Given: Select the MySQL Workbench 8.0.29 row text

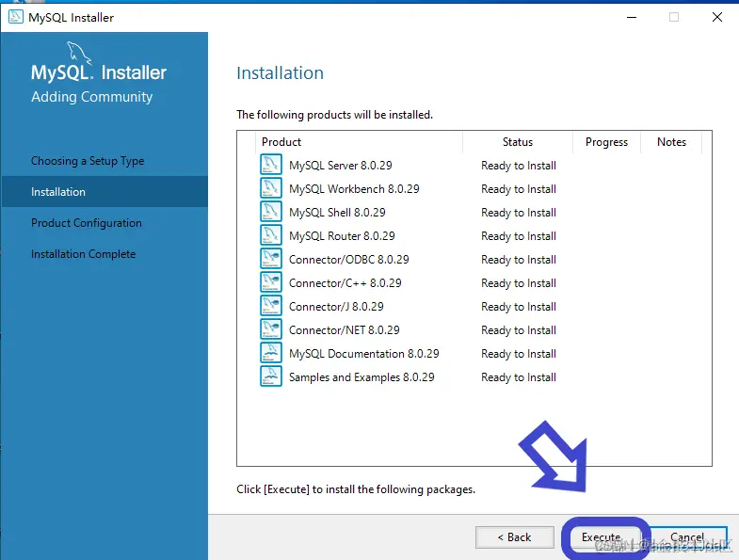Looking at the screenshot, I should 354,189.
